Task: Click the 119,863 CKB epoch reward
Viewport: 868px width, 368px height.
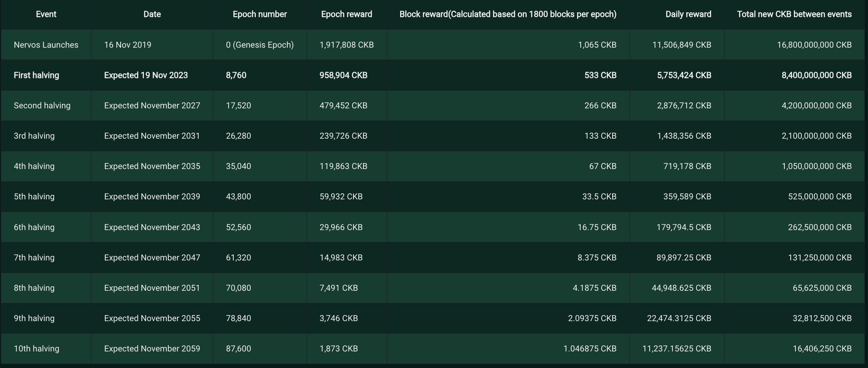Action: (x=343, y=166)
